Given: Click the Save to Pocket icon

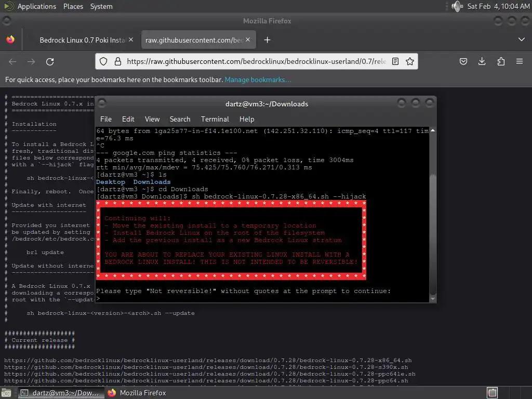Looking at the screenshot, I should tap(463, 61).
